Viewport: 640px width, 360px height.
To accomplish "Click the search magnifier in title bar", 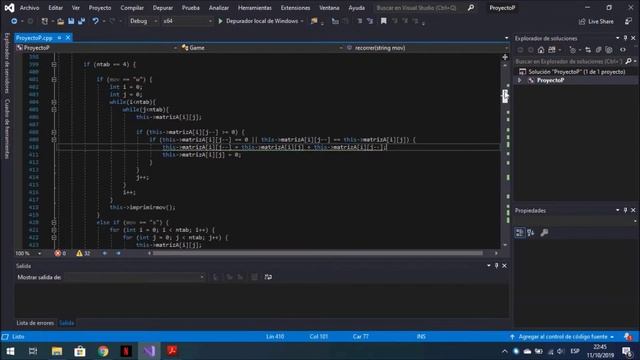I will pos(471,8).
